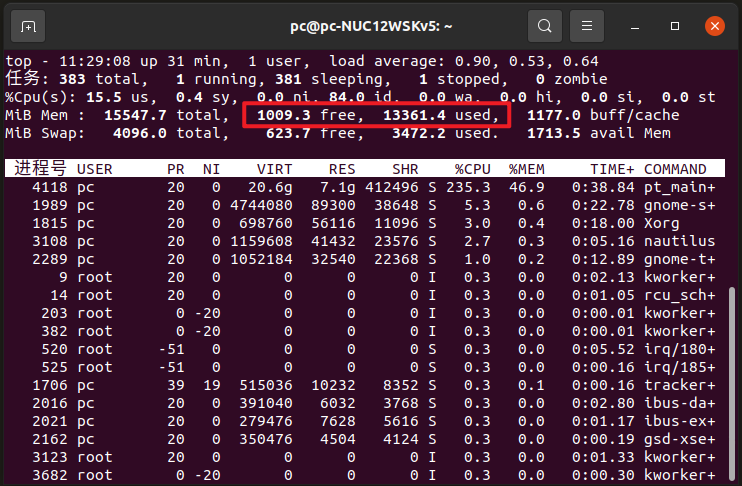Click the VIRT column header
The image size is (742, 486).
tap(274, 169)
